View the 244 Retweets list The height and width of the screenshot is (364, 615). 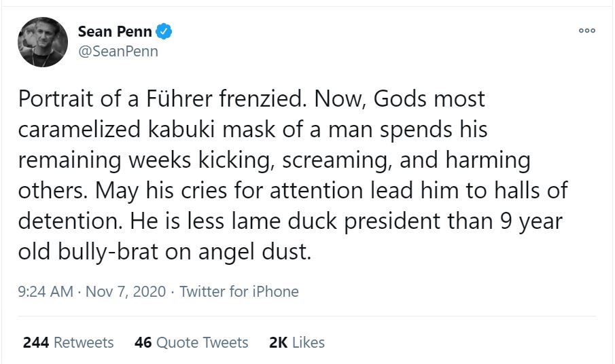coord(69,342)
